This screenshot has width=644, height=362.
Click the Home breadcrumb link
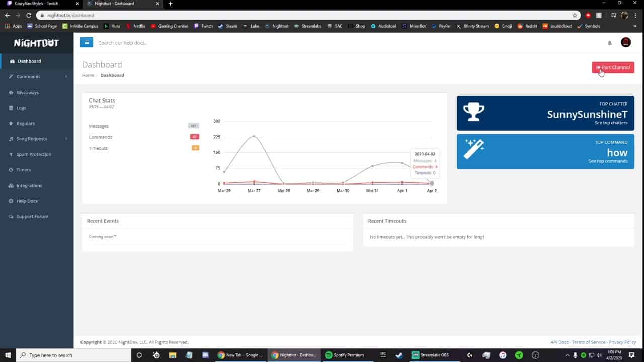coord(88,75)
